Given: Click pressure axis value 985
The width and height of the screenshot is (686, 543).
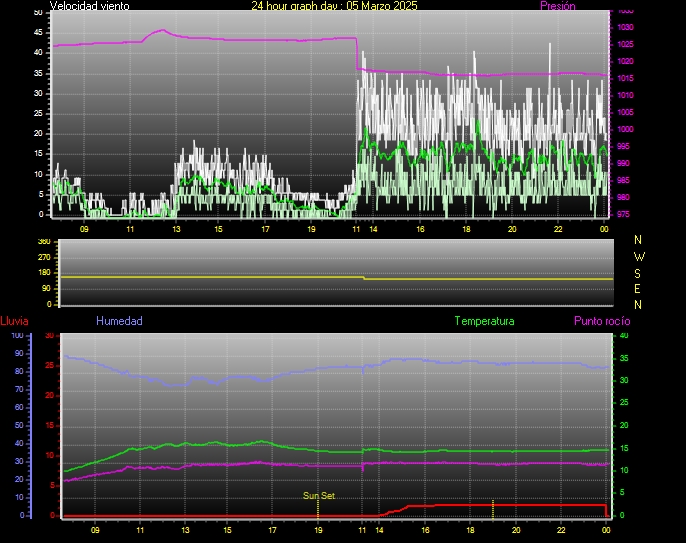Looking at the screenshot, I should (x=623, y=180).
